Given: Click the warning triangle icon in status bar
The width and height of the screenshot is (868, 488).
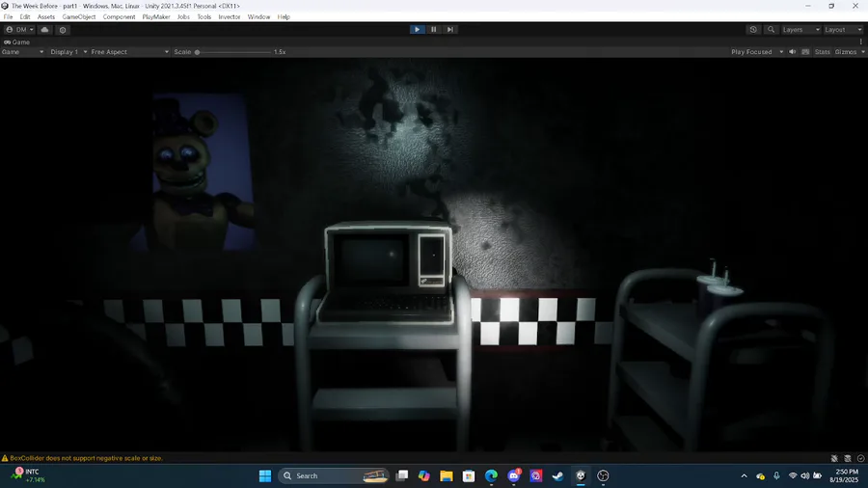Looking at the screenshot, I should (5, 458).
